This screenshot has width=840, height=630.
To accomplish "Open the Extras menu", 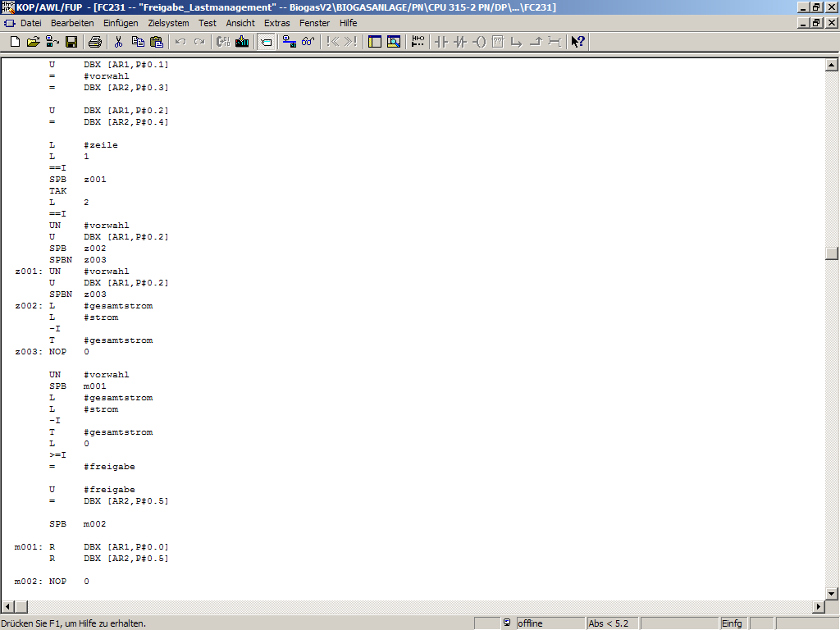I will [x=277, y=23].
